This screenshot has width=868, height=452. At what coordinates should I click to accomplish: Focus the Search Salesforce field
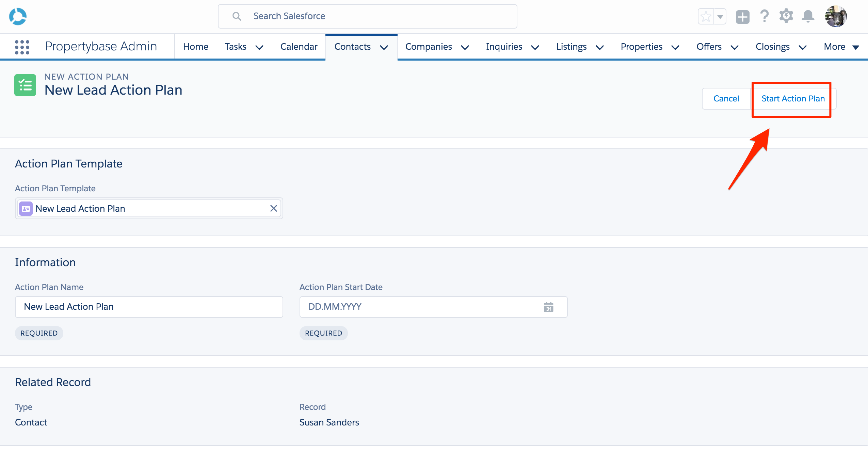(x=368, y=16)
